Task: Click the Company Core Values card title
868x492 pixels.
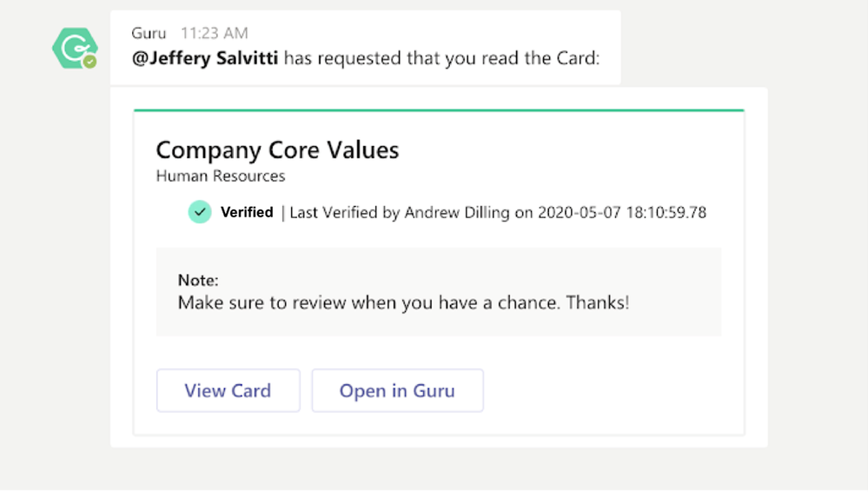Action: 277,150
